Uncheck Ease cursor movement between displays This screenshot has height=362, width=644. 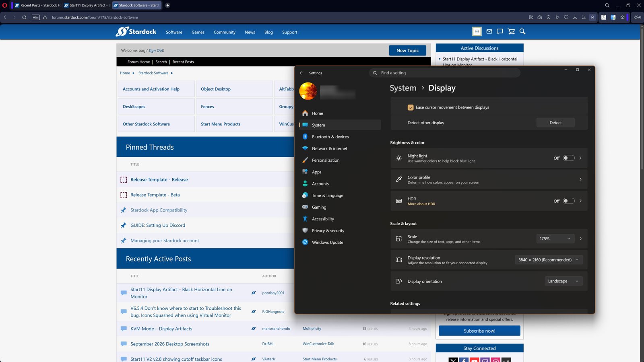pyautogui.click(x=411, y=107)
